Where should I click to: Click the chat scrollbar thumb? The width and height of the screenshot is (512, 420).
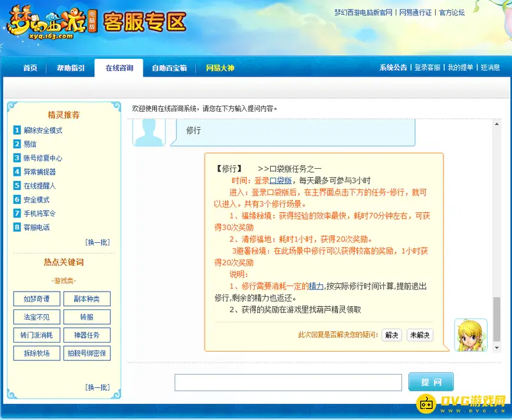click(497, 319)
